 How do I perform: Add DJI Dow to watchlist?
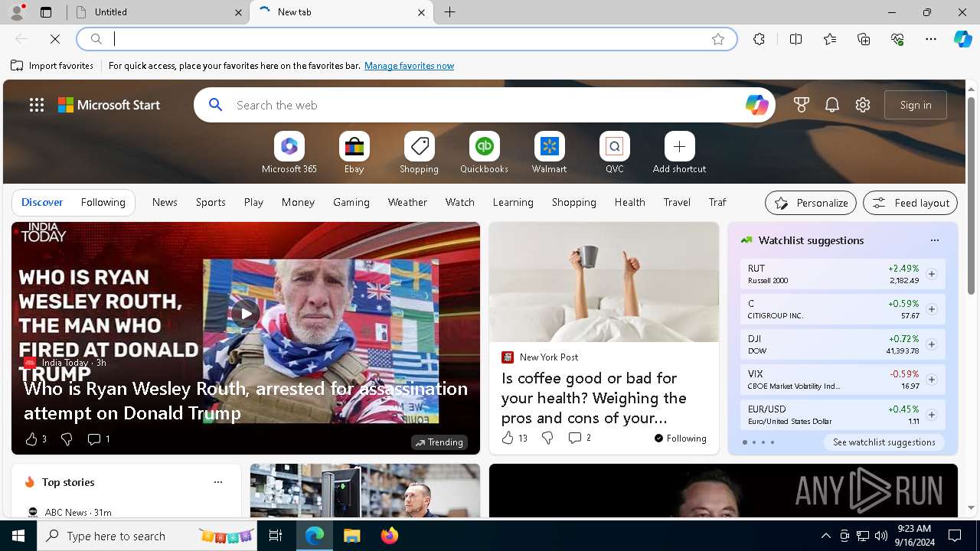pos(931,344)
